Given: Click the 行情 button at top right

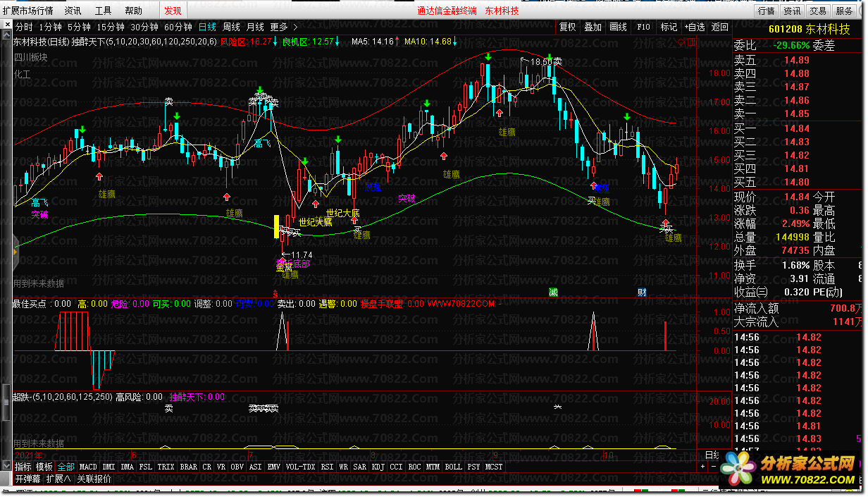Looking at the screenshot, I should (x=766, y=11).
